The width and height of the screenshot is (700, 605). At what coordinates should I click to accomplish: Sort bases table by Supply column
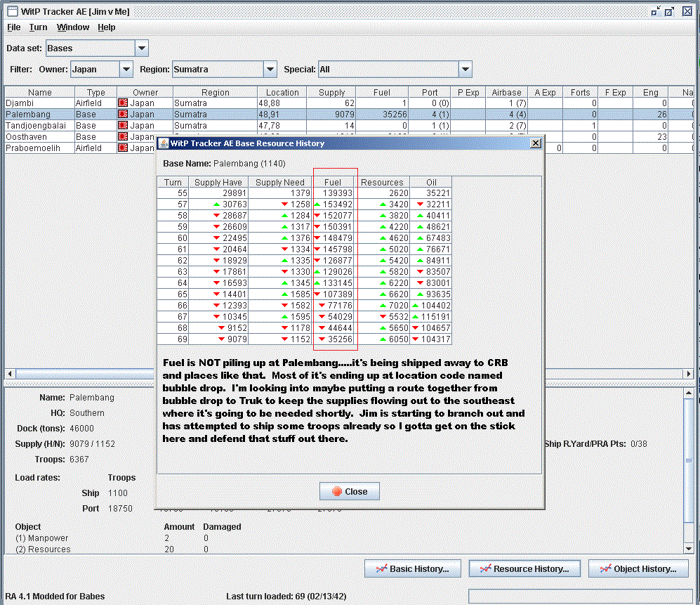click(x=331, y=92)
